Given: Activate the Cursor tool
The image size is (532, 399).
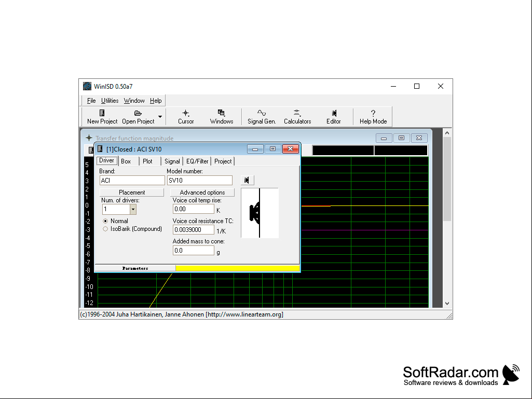Looking at the screenshot, I should [186, 117].
